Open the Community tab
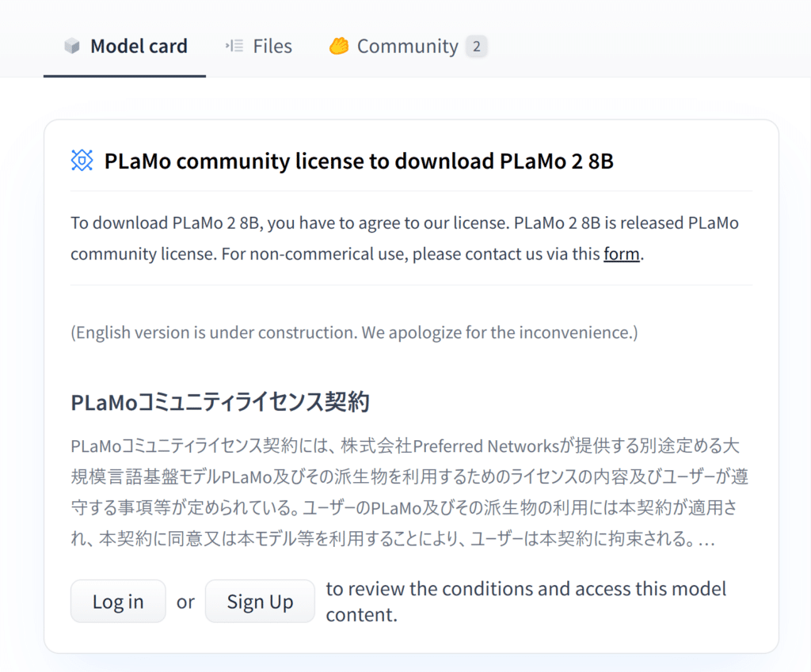Screen dimensions: 811x672 (408, 47)
